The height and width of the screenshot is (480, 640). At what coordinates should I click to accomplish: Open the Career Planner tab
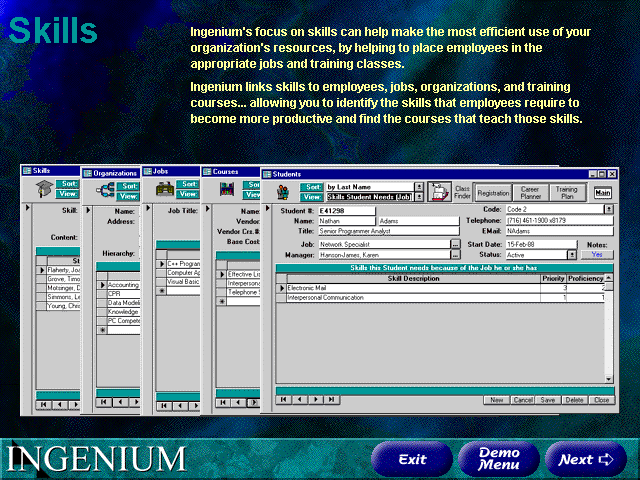point(530,191)
